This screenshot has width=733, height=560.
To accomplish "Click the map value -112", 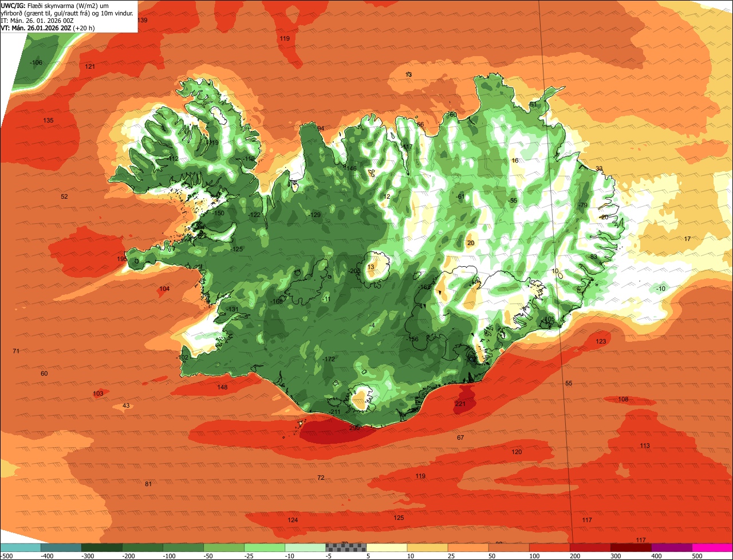I will (173, 159).
